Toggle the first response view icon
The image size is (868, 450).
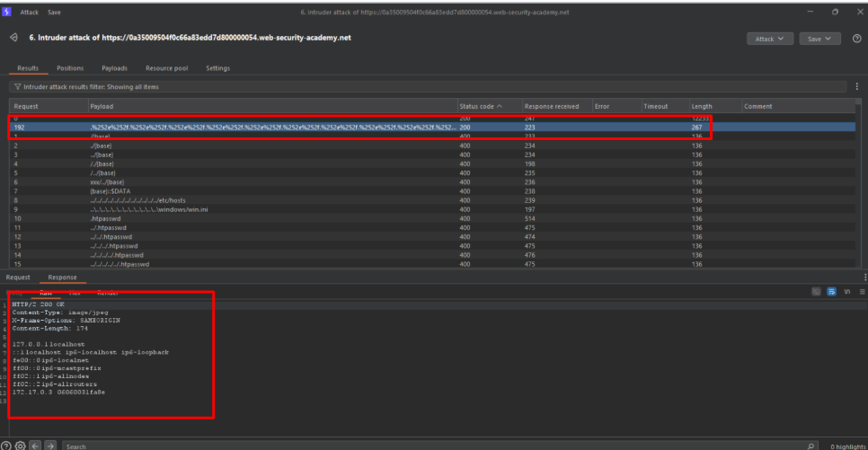click(x=817, y=292)
